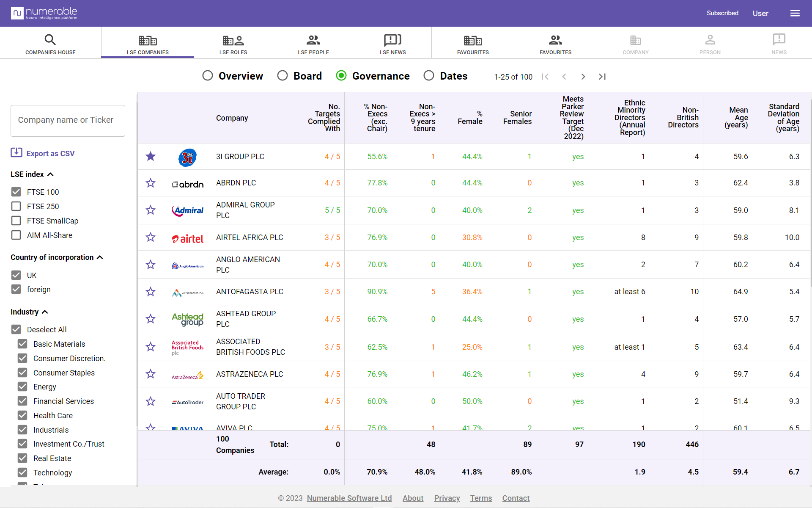Screen dimensions: 812x508
Task: Uncheck Energy industry
Action: pos(22,387)
